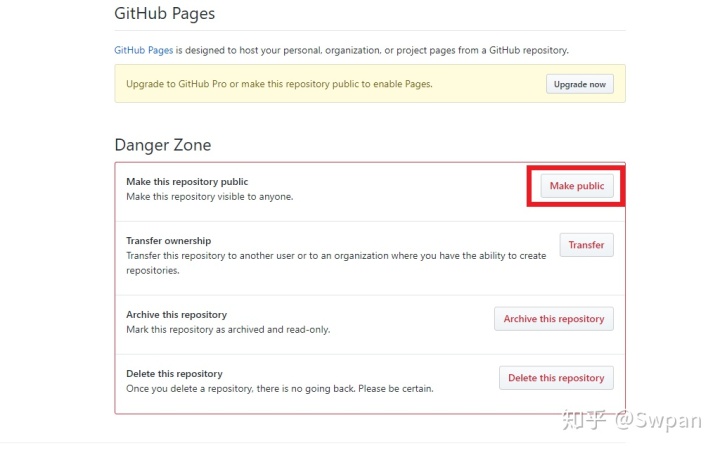The height and width of the screenshot is (453, 720).
Task: Click the 'Archive this repository' title text
Action: click(176, 315)
